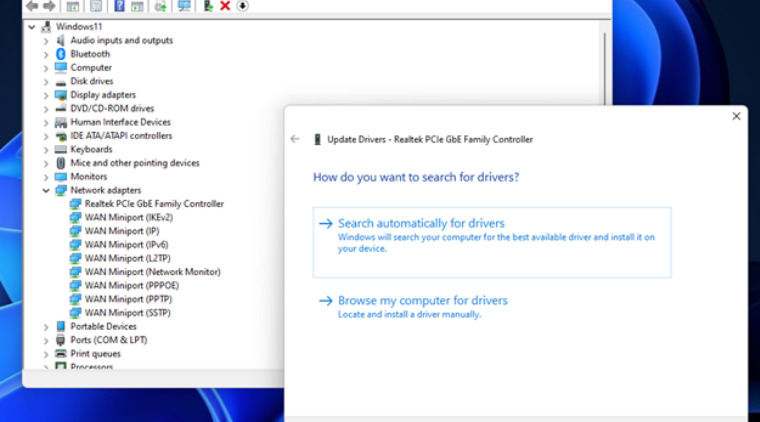Expand the Bluetooth category
760x422 pixels.
(x=46, y=55)
